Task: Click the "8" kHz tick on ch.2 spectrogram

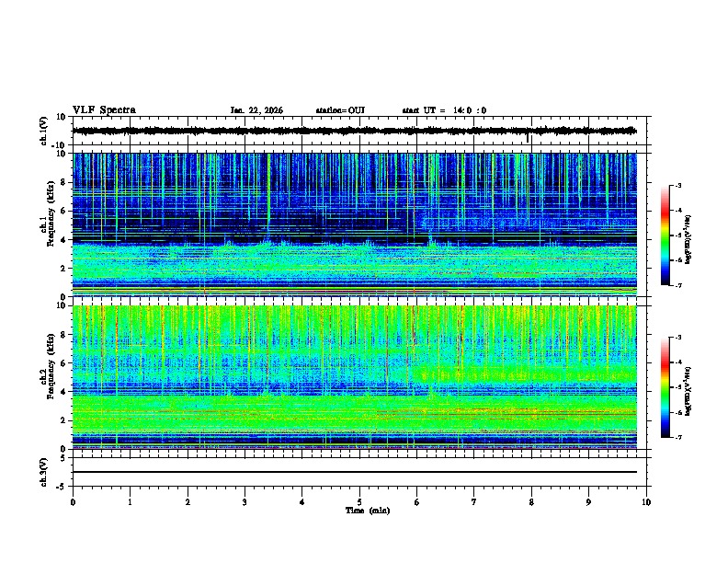Action: pyautogui.click(x=63, y=335)
